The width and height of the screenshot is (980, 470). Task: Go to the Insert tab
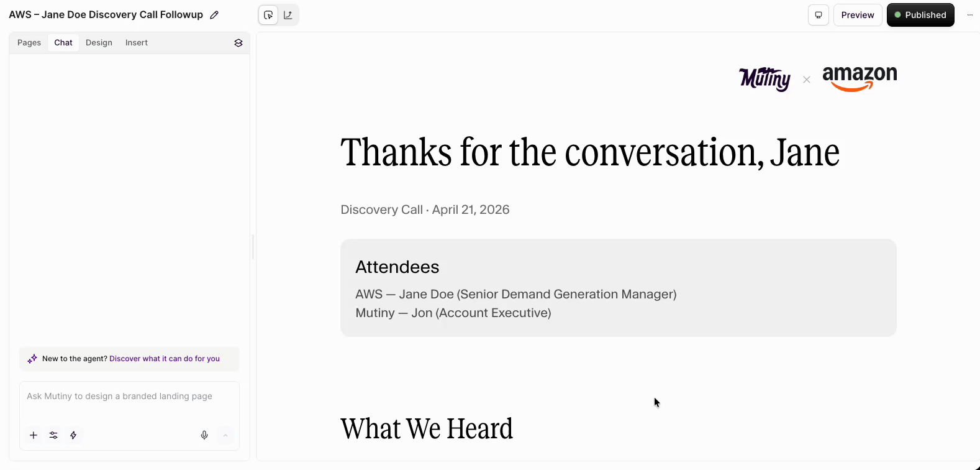pos(137,43)
